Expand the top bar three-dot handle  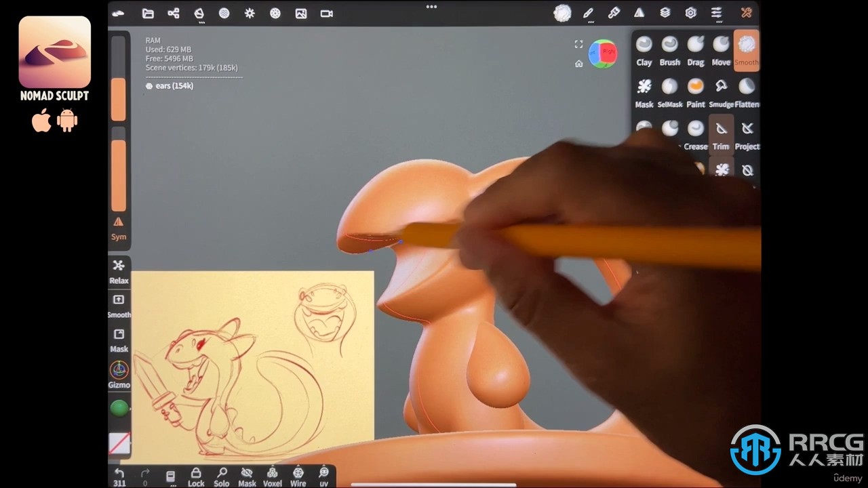431,7
